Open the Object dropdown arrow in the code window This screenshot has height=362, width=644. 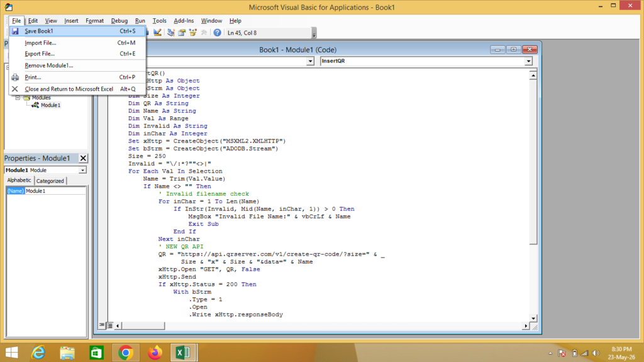310,61
